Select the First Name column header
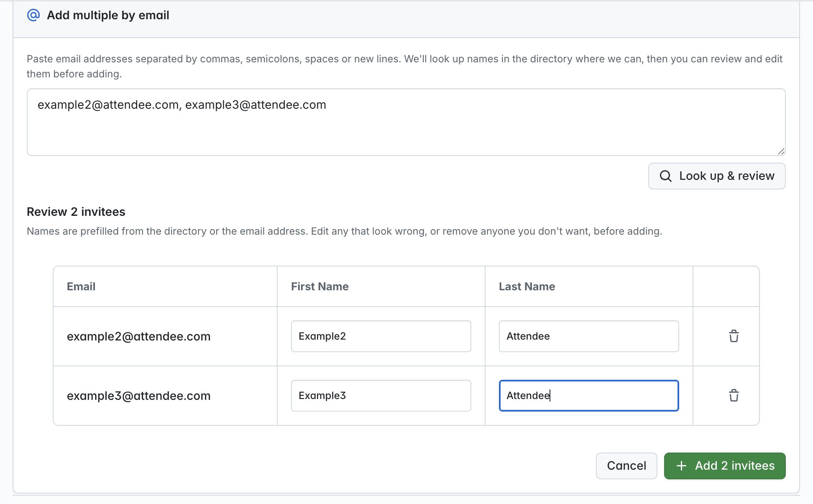The width and height of the screenshot is (813, 504). point(320,287)
